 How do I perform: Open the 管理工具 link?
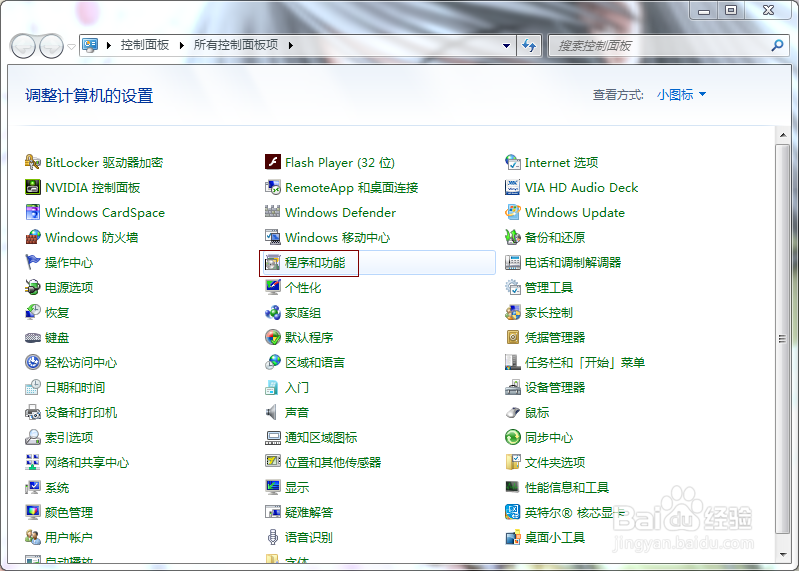(x=549, y=287)
